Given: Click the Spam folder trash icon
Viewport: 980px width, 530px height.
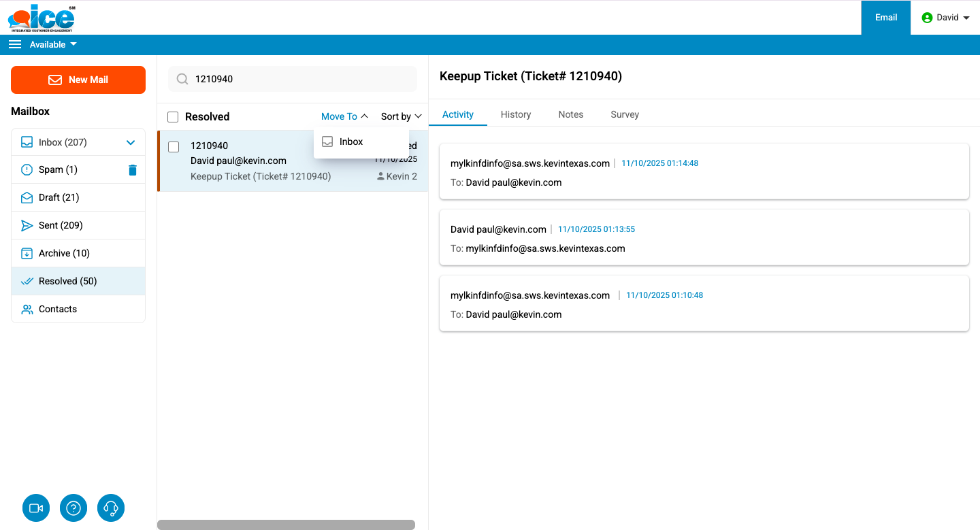Looking at the screenshot, I should click(133, 170).
